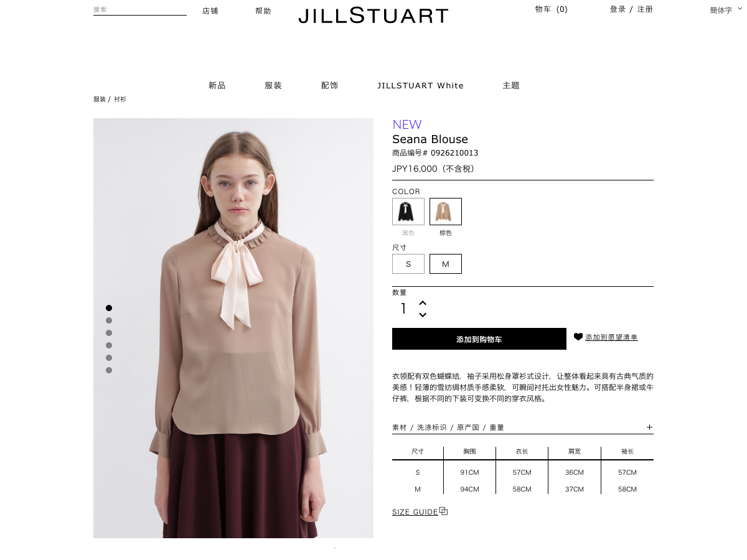Image resolution: width=747 pixels, height=560 pixels.
Task: Select the black blouse color swatch
Action: pos(408,212)
